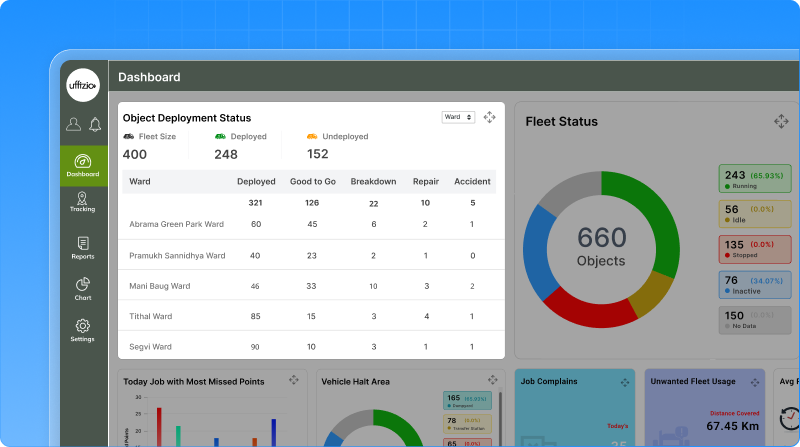Click the user profile icon in sidebar

point(73,125)
